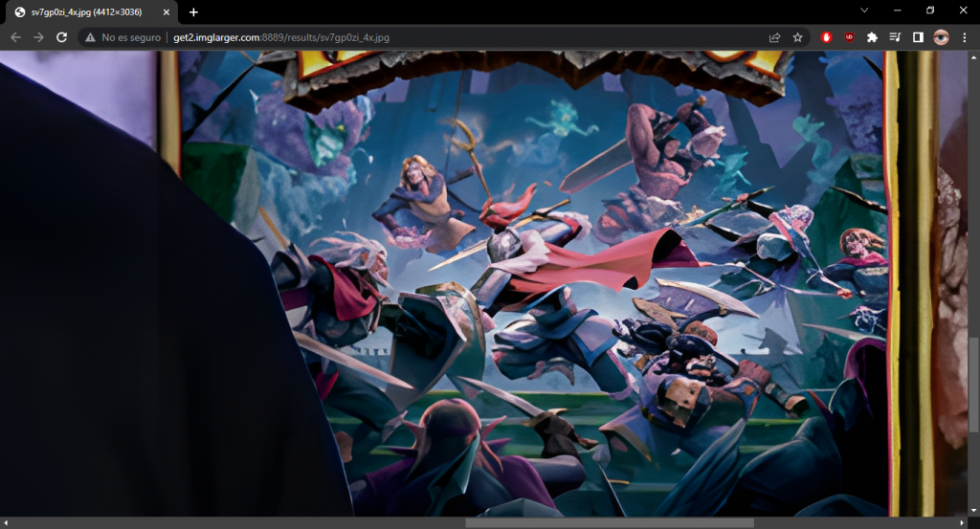Image resolution: width=980 pixels, height=529 pixels.
Task: Open the red hand ad-blocker extension
Action: [x=826, y=37]
